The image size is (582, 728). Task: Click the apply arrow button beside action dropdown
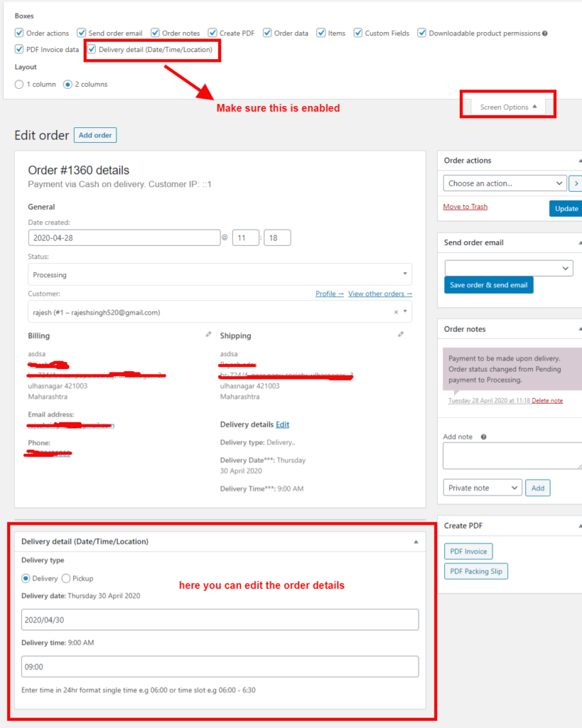[576, 183]
